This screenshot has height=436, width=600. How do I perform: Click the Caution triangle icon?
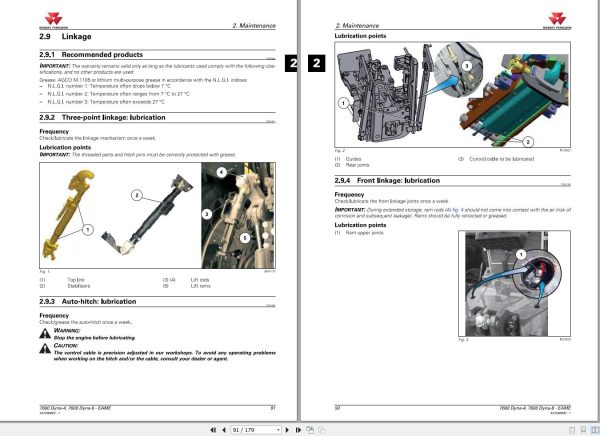pos(45,348)
